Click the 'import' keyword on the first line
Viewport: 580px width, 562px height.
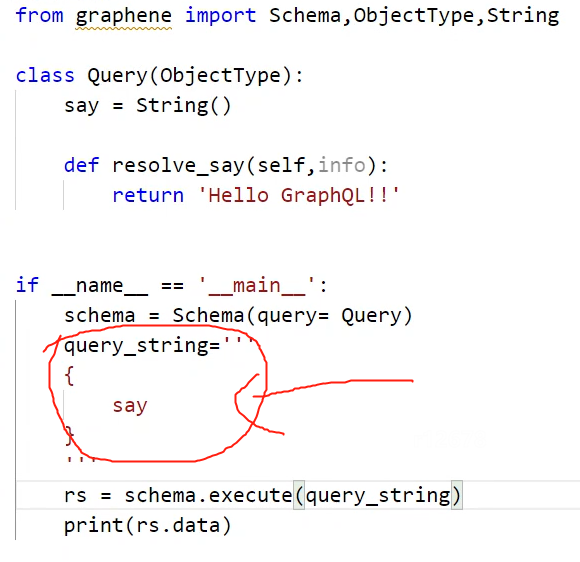[220, 15]
